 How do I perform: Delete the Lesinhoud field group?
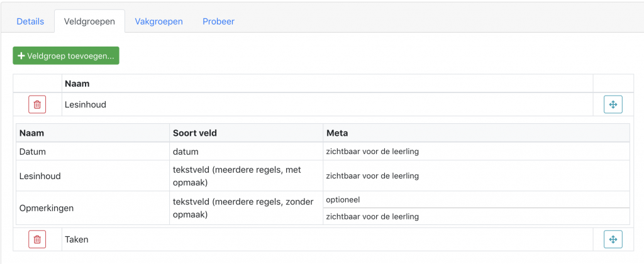pos(37,104)
